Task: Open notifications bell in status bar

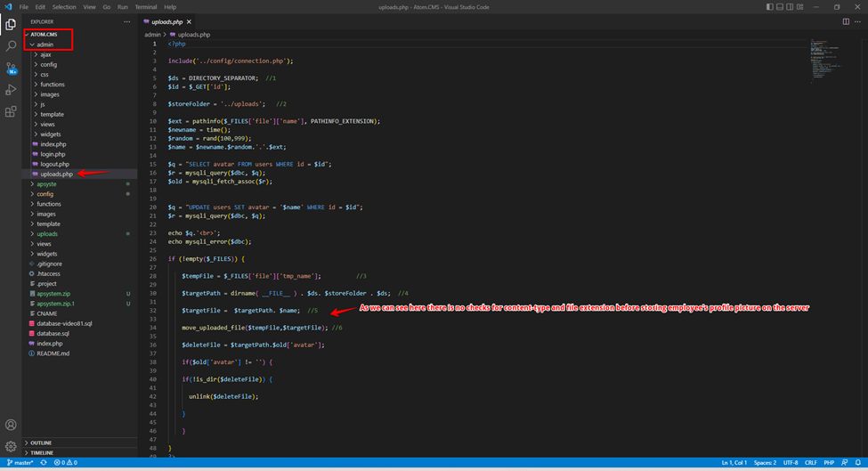Action: coord(857,463)
